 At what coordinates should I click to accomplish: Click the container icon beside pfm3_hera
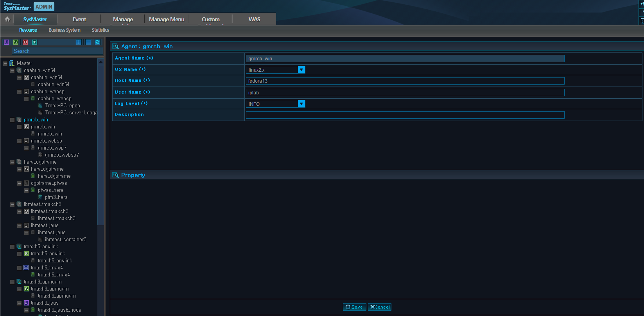[x=40, y=197]
